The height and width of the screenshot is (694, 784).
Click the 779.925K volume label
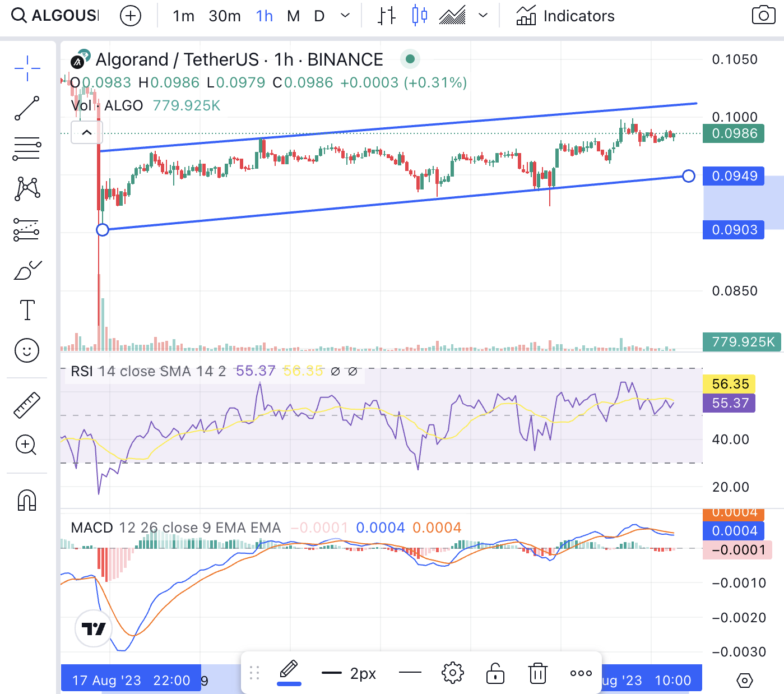pos(742,342)
